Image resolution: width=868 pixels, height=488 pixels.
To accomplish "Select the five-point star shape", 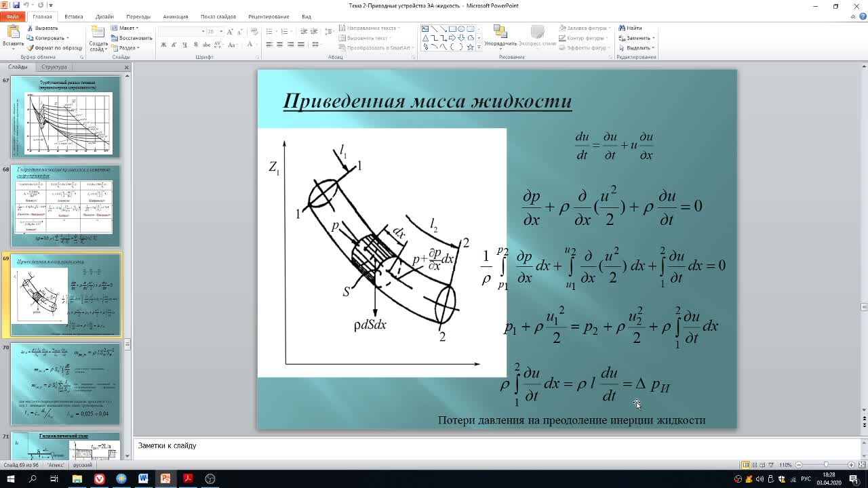I will click(470, 47).
